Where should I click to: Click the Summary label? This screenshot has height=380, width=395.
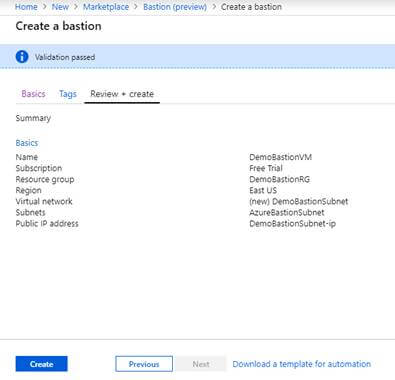[33, 118]
